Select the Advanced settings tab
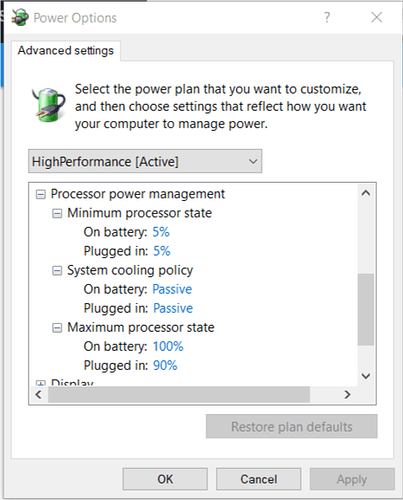The width and height of the screenshot is (403, 500). point(66,51)
